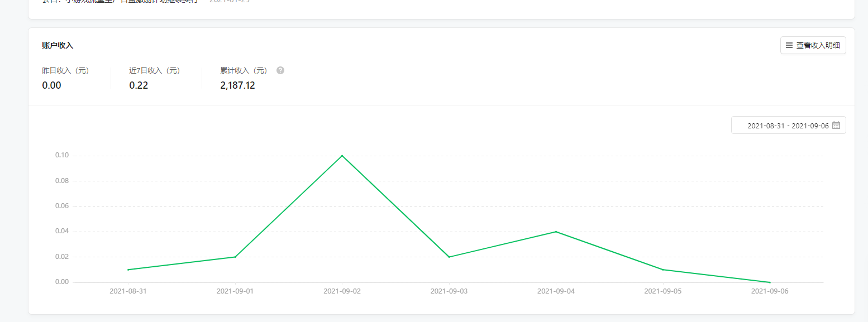Click the 账户收入 section heading
This screenshot has height=322, width=868.
(x=58, y=46)
